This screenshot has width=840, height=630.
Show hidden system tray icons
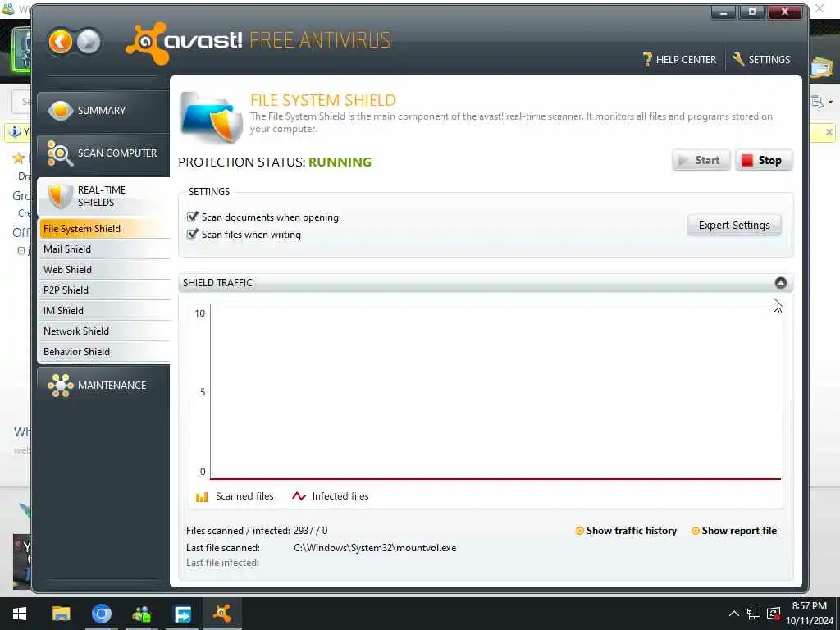tap(734, 614)
